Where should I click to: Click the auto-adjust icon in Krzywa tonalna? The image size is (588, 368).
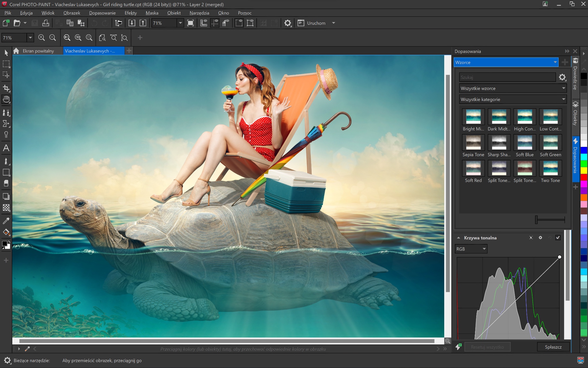point(531,238)
